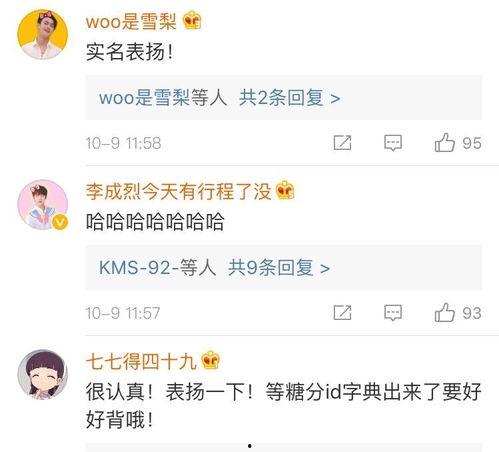Tap crown badge beside 七七得四十九 username
499x452 pixels.
[211, 360]
